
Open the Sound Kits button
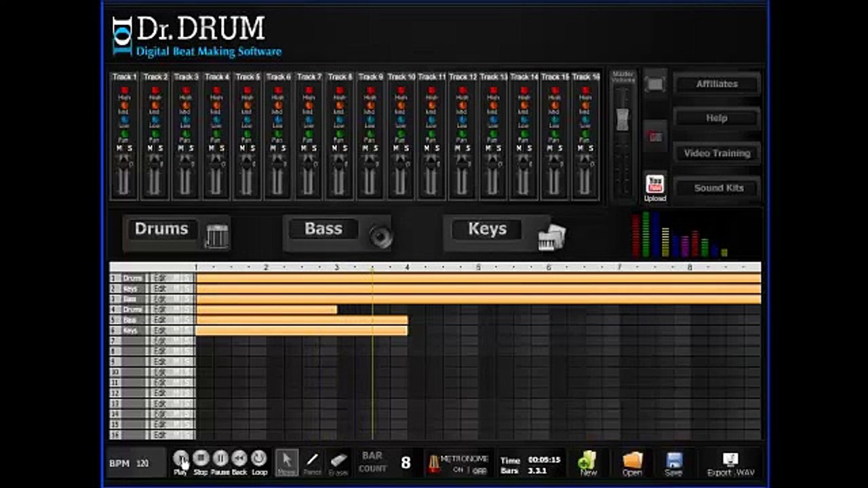coord(717,188)
